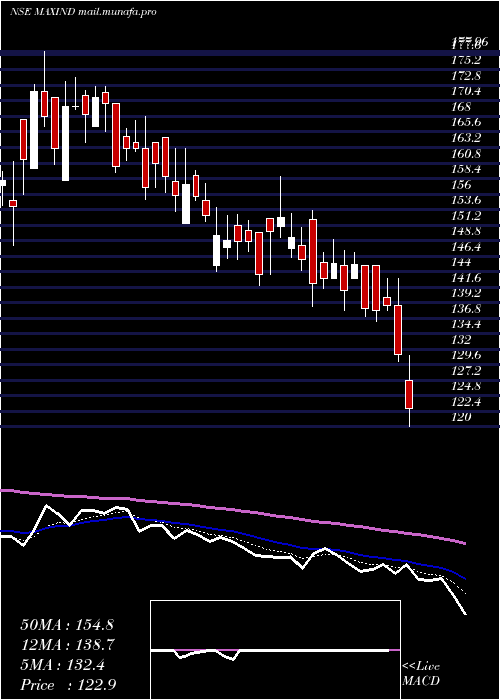Click the 132 price axis label
The height and width of the screenshot is (700, 500).
(x=462, y=340)
